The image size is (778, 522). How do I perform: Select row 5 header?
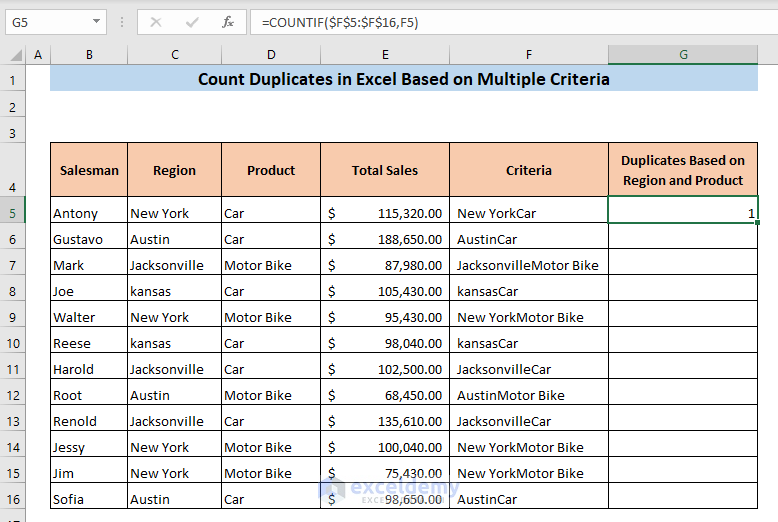(14, 213)
